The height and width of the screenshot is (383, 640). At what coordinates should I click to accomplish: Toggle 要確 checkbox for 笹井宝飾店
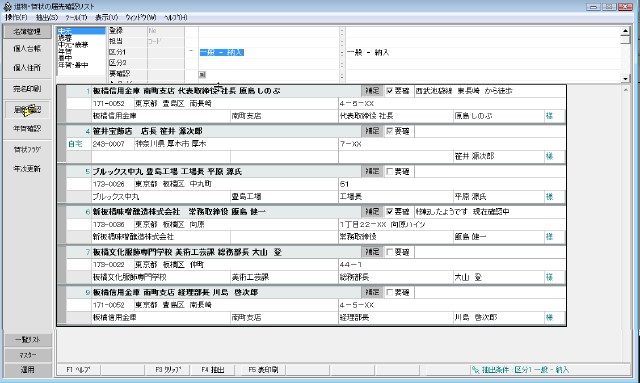coord(389,131)
